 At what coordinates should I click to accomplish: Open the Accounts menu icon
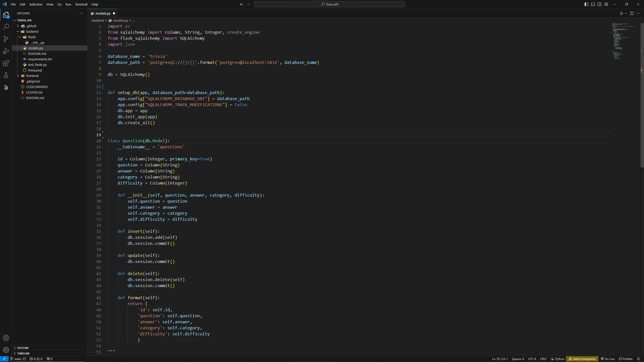pos(6,338)
